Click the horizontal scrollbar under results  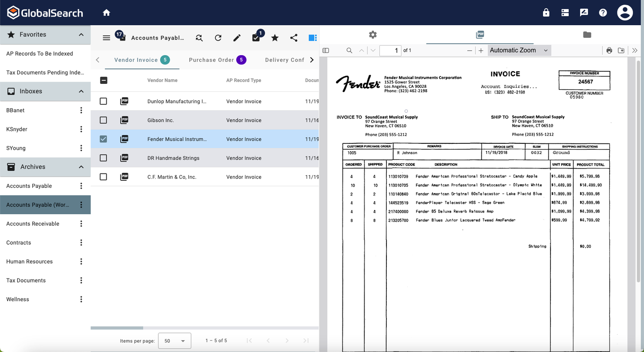[x=117, y=328]
